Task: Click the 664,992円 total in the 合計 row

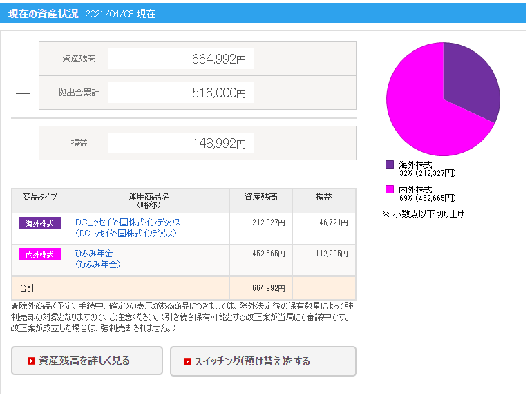Action: click(268, 288)
